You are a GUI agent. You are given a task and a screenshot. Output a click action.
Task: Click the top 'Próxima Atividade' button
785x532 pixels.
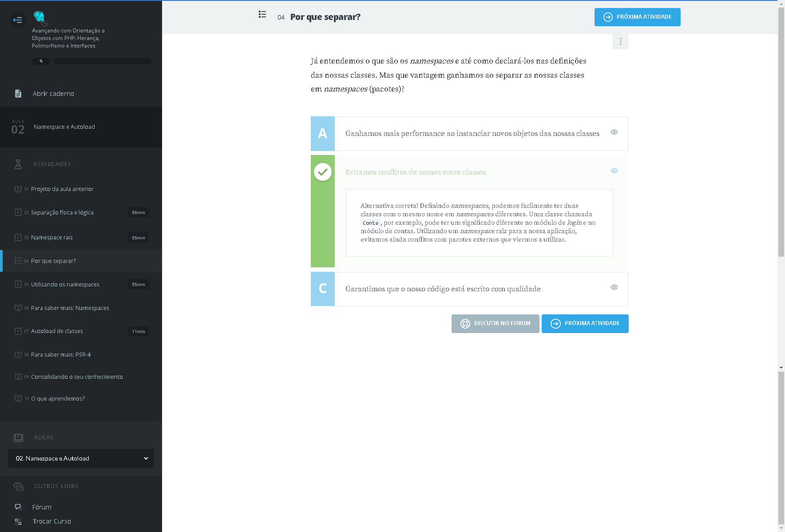[x=637, y=17]
